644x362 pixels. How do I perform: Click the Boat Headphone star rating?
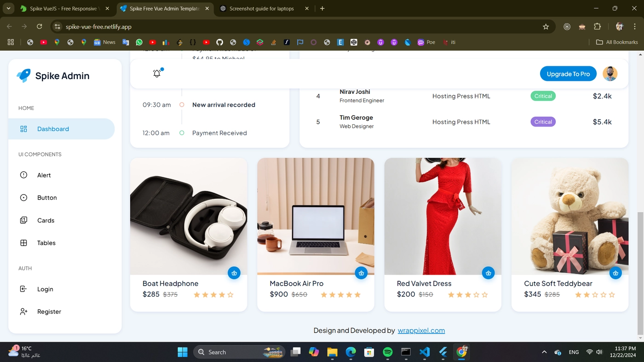(x=213, y=295)
